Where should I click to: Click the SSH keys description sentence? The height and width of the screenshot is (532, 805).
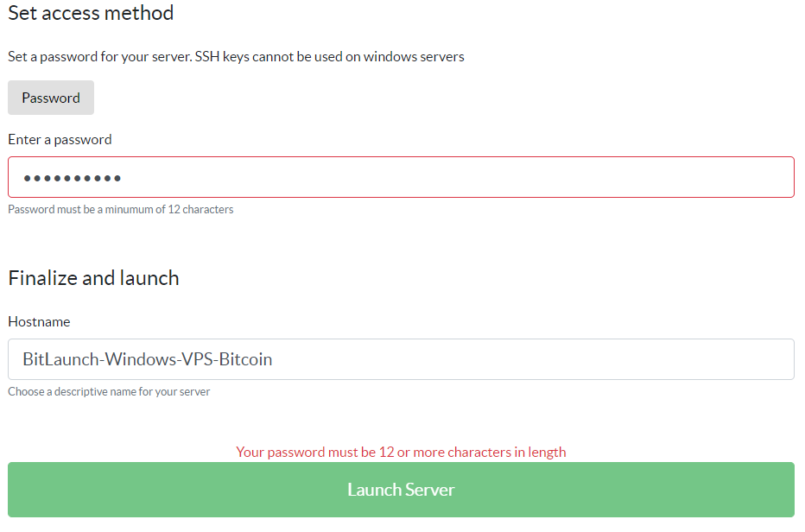coord(236,56)
